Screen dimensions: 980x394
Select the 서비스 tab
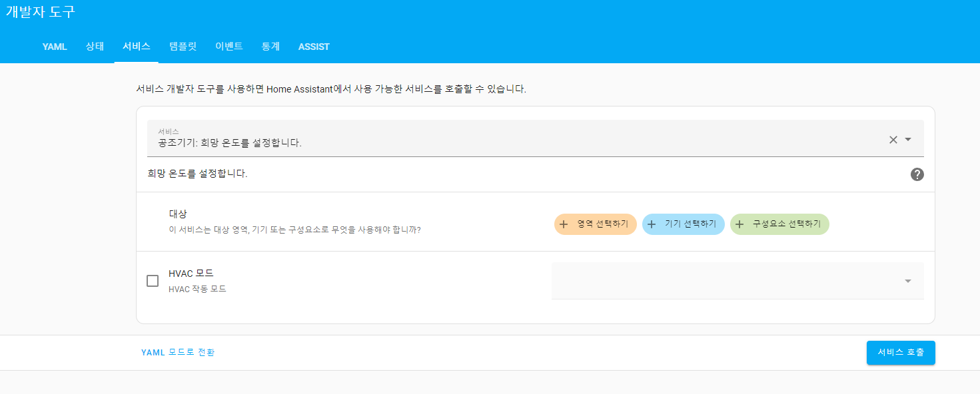point(136,47)
